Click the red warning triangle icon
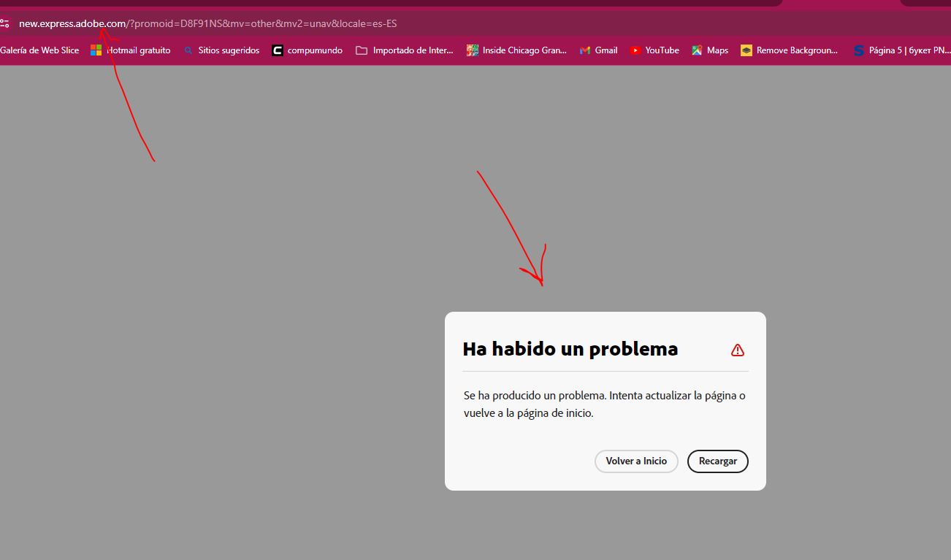The image size is (951, 560). tap(738, 350)
